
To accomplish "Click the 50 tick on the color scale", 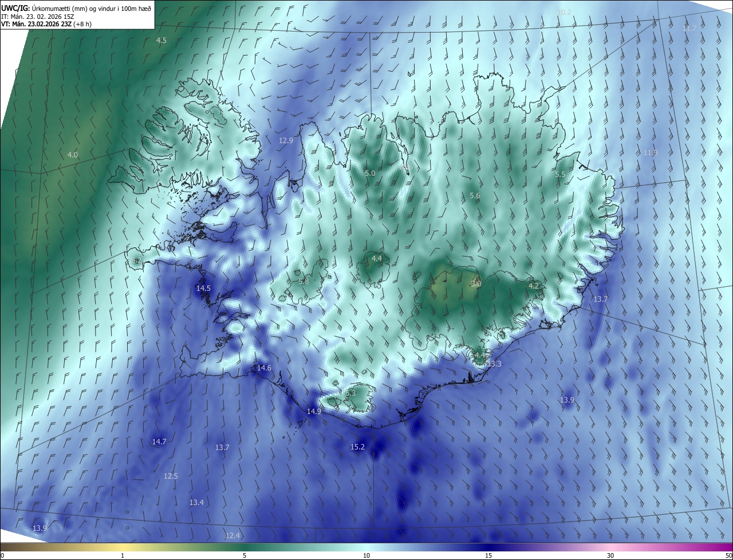I will (x=728, y=555).
